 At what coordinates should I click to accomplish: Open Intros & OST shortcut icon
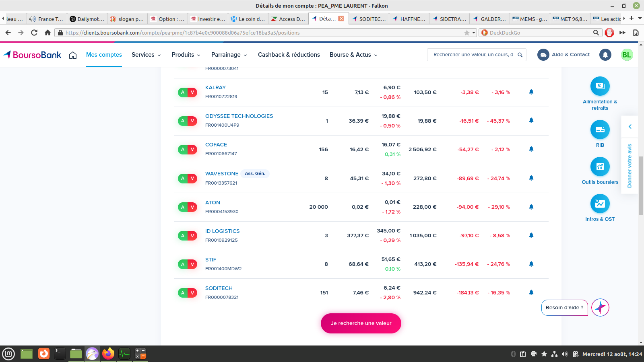(x=600, y=204)
